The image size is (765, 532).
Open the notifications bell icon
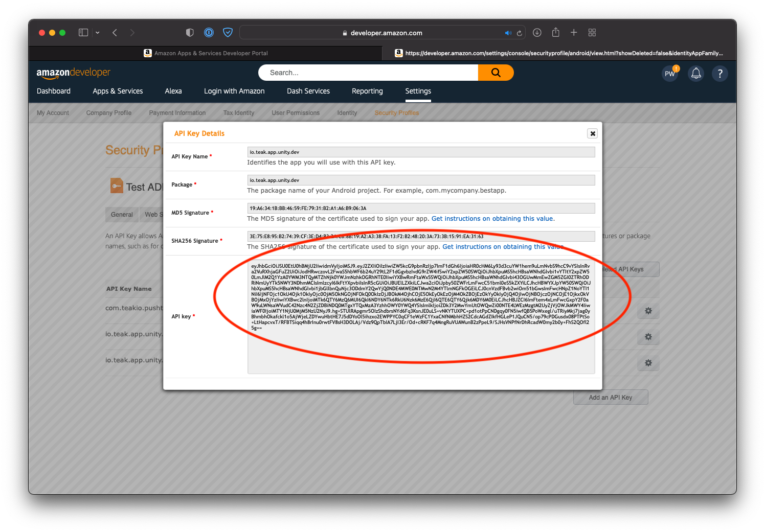click(696, 74)
